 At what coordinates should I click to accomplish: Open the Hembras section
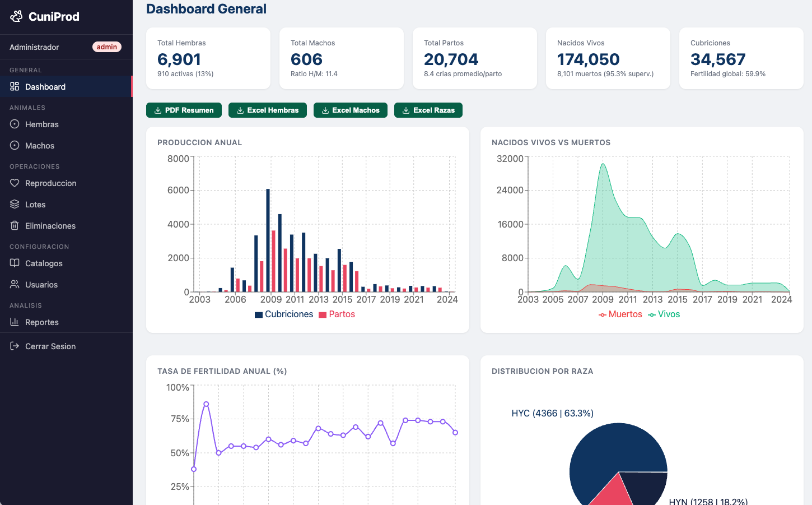coord(66,124)
